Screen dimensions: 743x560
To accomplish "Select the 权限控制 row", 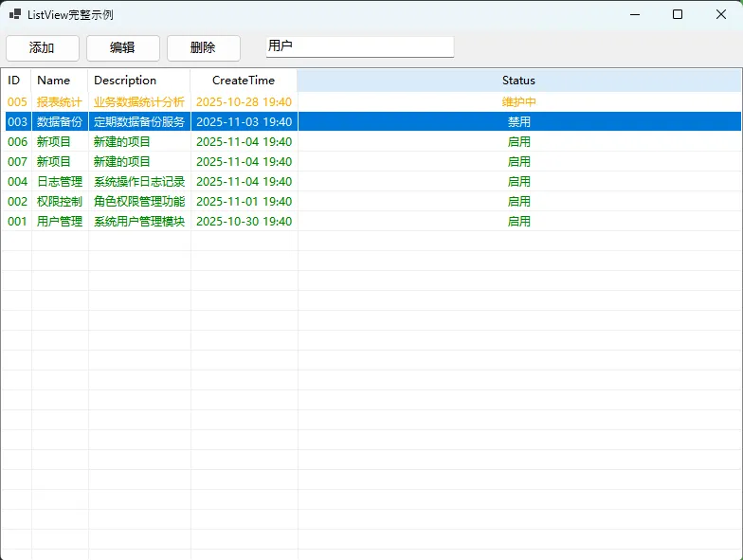I will (x=59, y=201).
